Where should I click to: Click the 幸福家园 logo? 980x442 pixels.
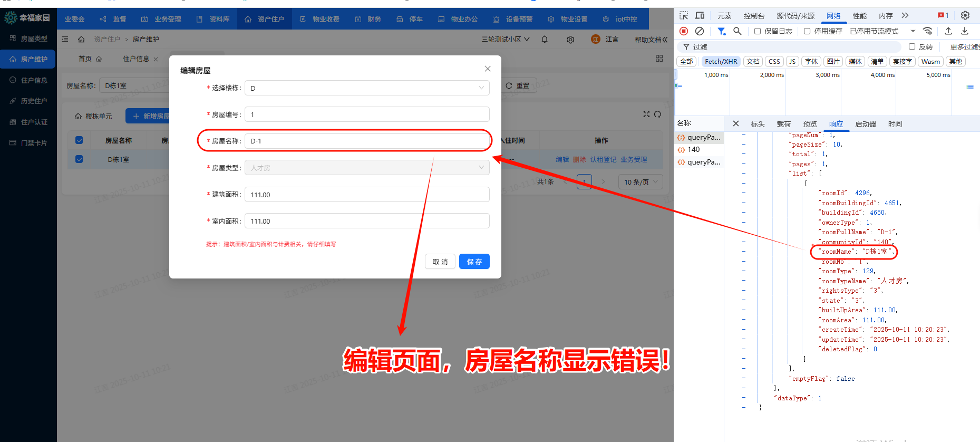click(27, 17)
